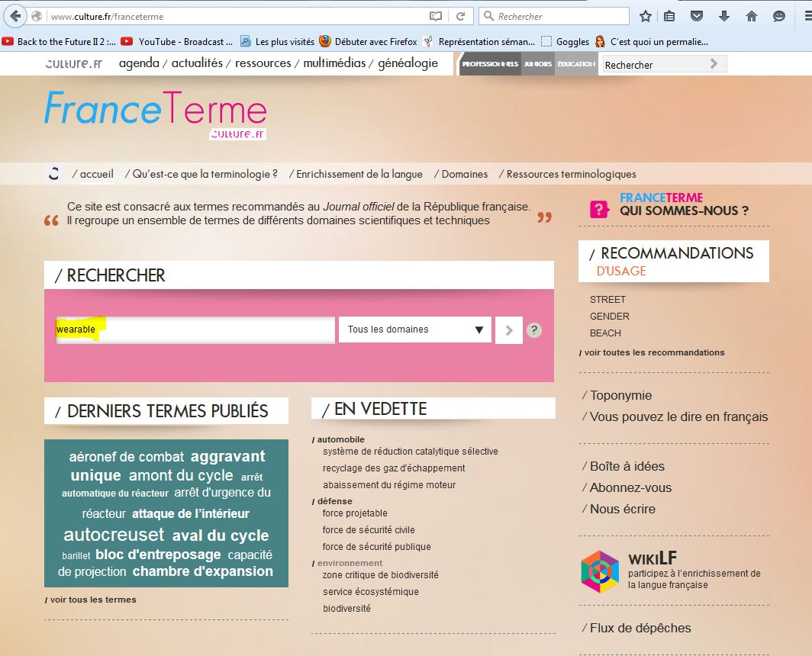Go to the Firefox home icon

(751, 16)
